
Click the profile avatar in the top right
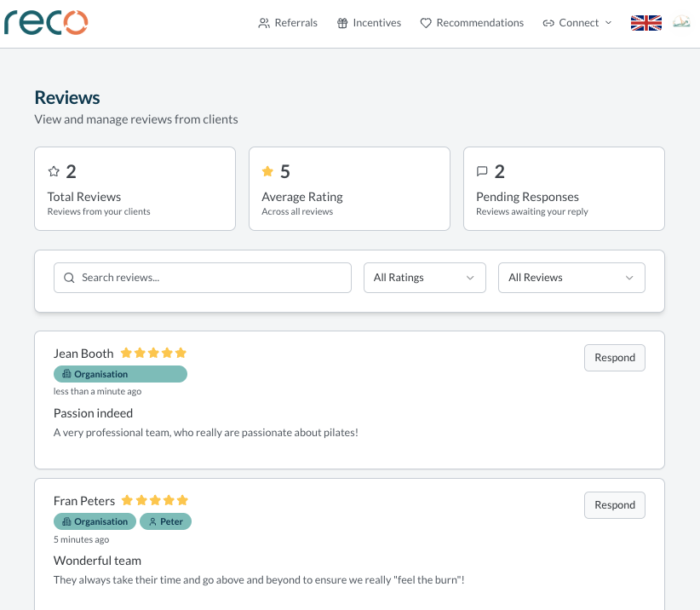[680, 20]
